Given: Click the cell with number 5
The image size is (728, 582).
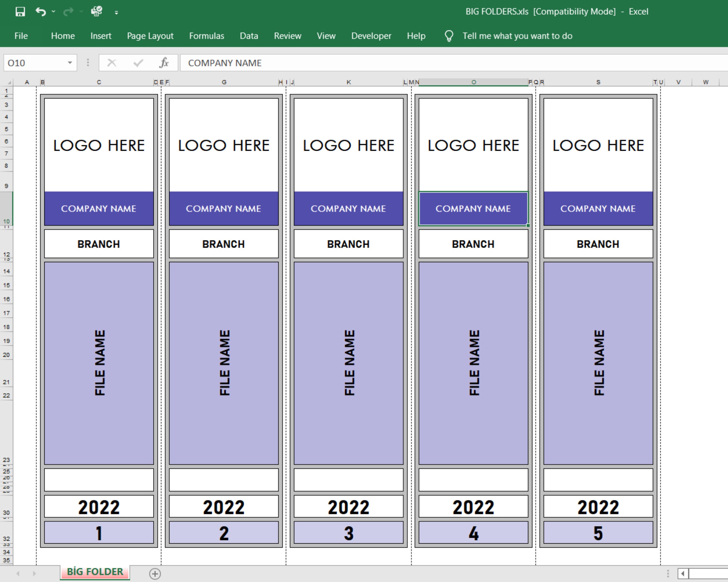Looking at the screenshot, I should [x=598, y=533].
